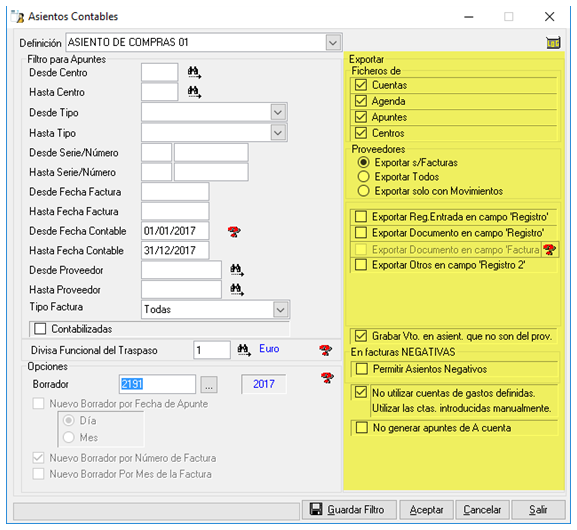Image resolution: width=577 pixels, height=530 pixels.
Task: Open Hasta Proveedor lookup binoculars
Action: 237,289
